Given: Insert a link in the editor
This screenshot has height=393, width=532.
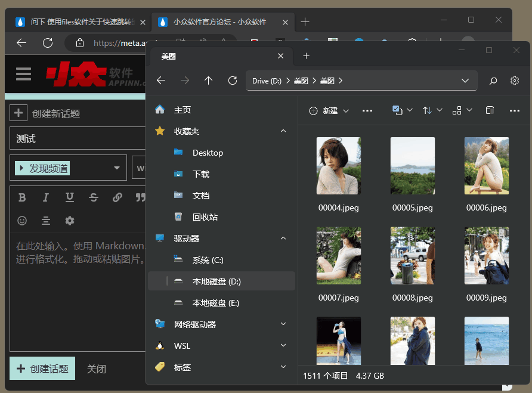Looking at the screenshot, I should [117, 197].
